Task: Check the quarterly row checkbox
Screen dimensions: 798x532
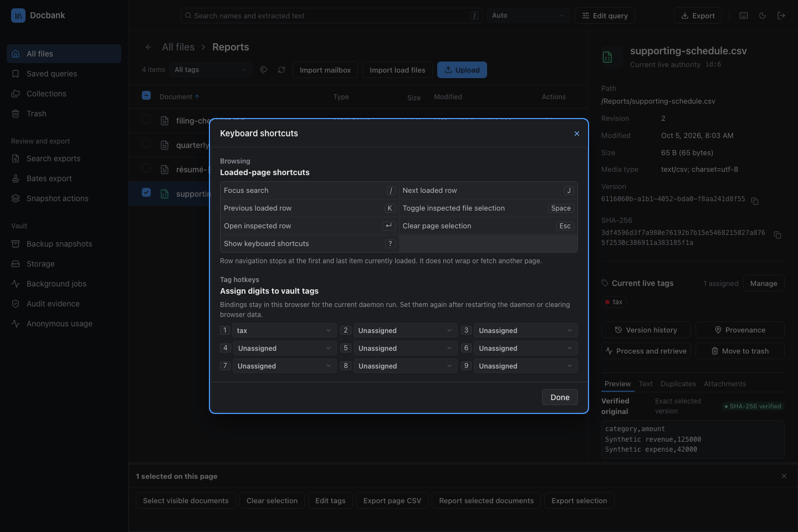Action: [146, 144]
